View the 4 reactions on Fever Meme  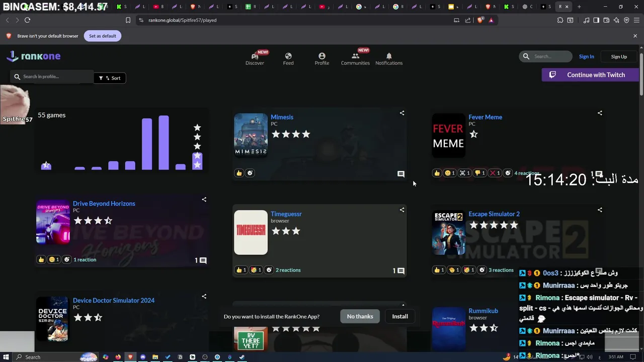click(x=527, y=173)
